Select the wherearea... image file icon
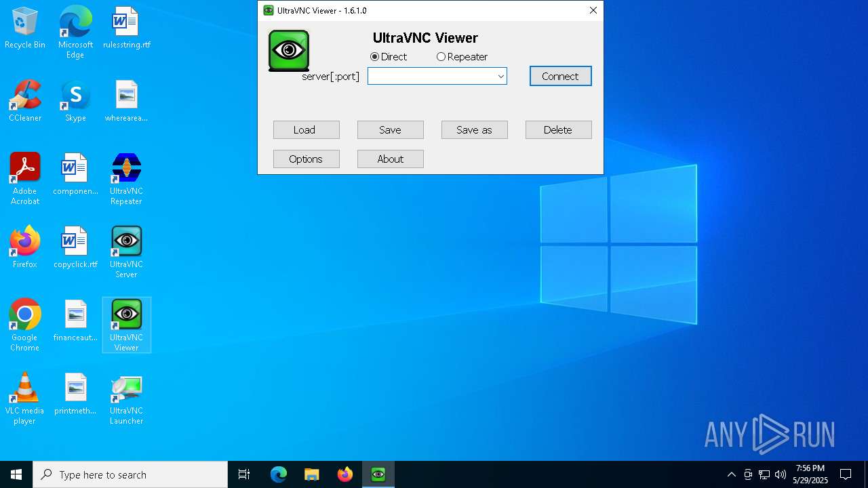 tap(126, 102)
